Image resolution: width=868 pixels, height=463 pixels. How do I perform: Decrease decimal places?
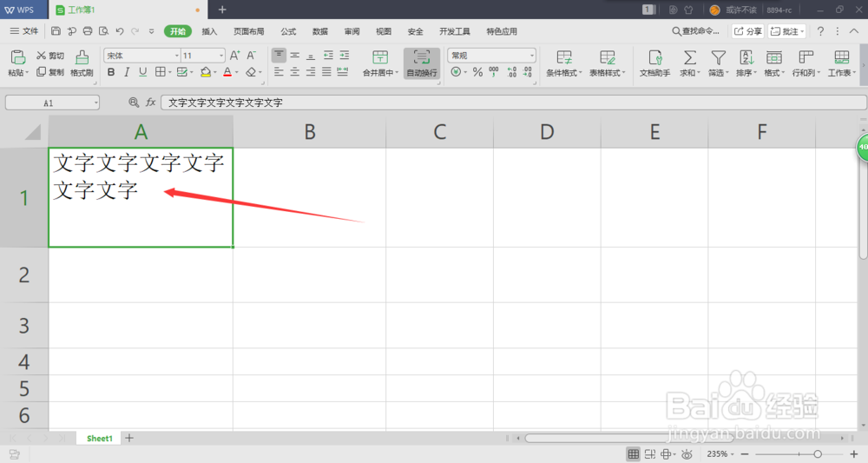[528, 72]
